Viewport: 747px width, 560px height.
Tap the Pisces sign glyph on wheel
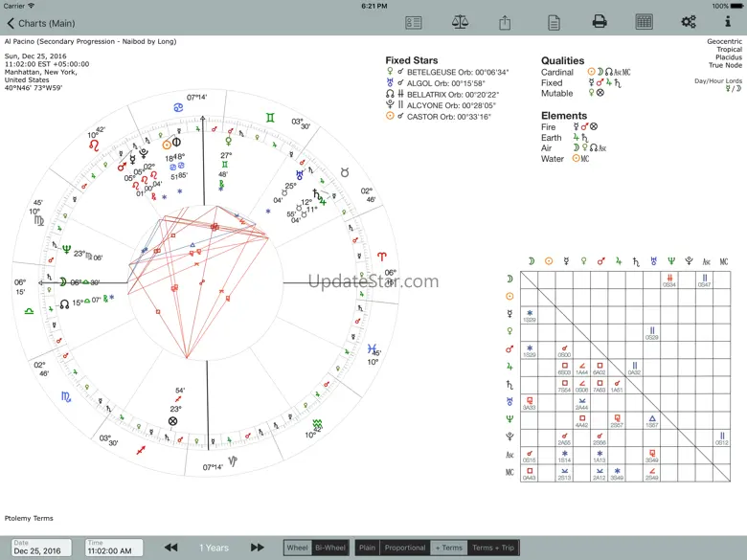pos(372,349)
